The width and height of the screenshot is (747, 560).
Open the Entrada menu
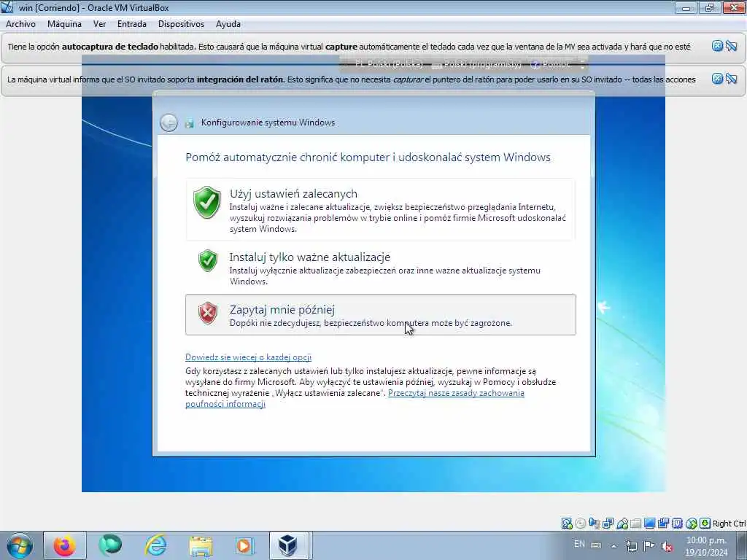(132, 24)
